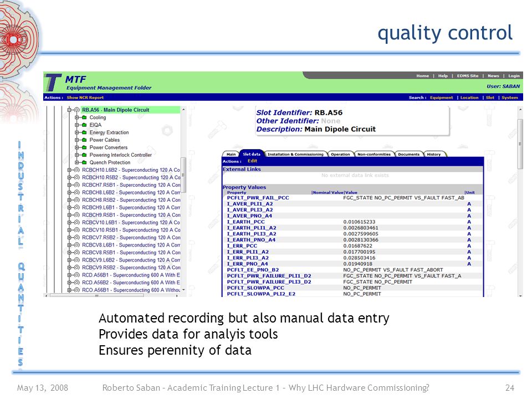Open the History tab
The width and height of the screenshot is (532, 399).
pyautogui.click(x=433, y=154)
